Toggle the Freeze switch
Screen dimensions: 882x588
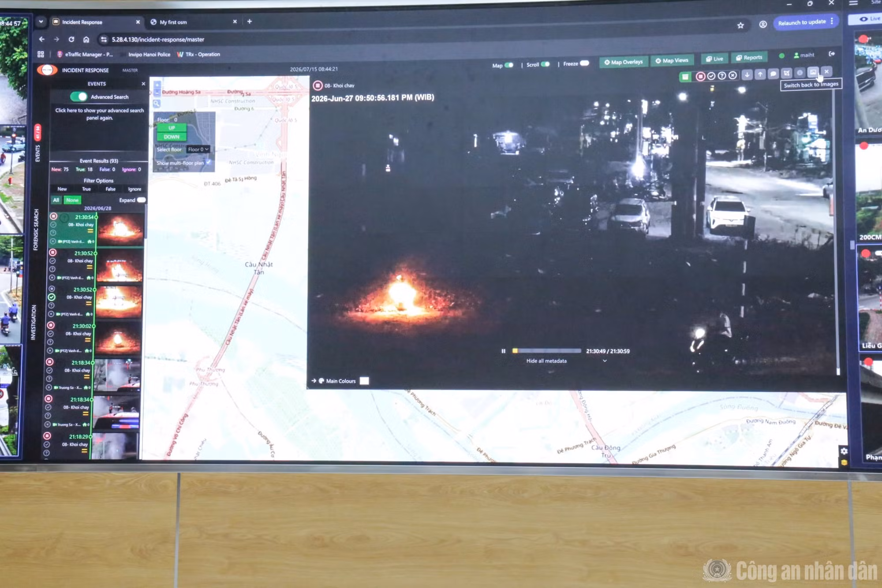pyautogui.click(x=584, y=63)
